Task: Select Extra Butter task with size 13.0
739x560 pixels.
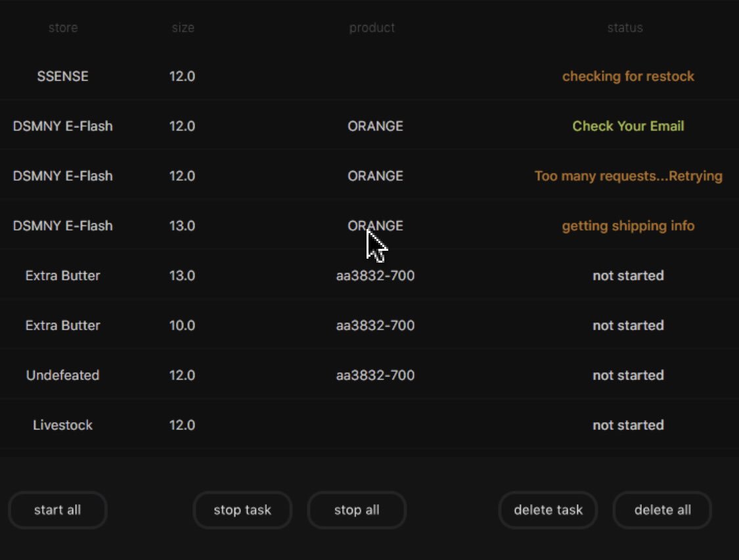Action: pyautogui.click(x=369, y=276)
